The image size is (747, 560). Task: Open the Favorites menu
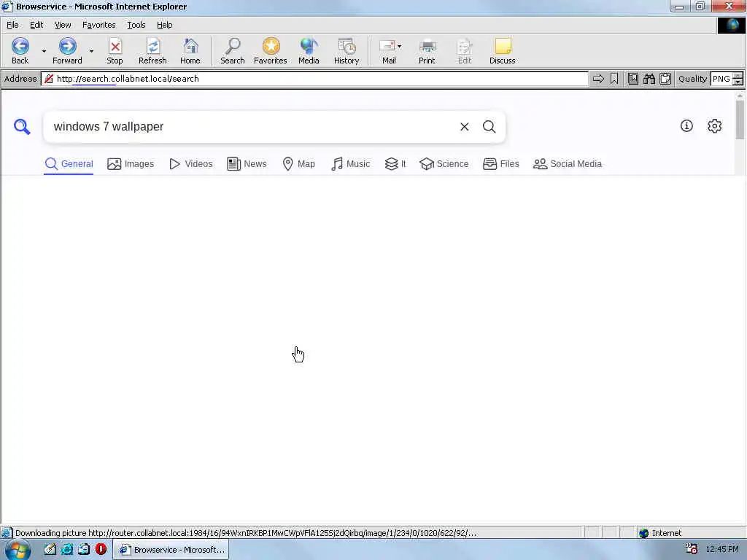(x=98, y=25)
